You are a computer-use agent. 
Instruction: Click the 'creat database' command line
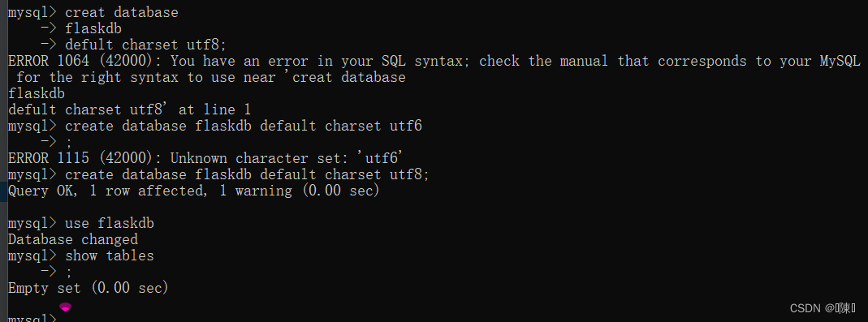[x=93, y=12]
